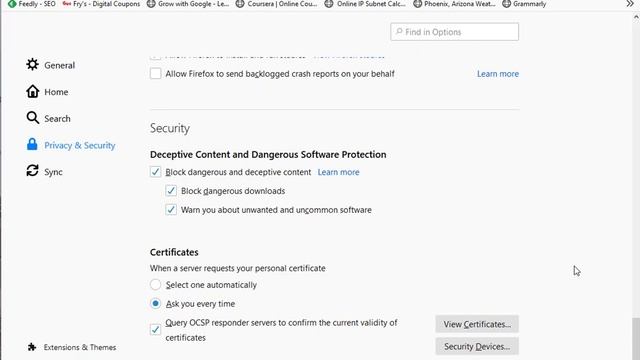
Task: Enable sending backlogged crash reports checkbox
Action: pyautogui.click(x=156, y=73)
